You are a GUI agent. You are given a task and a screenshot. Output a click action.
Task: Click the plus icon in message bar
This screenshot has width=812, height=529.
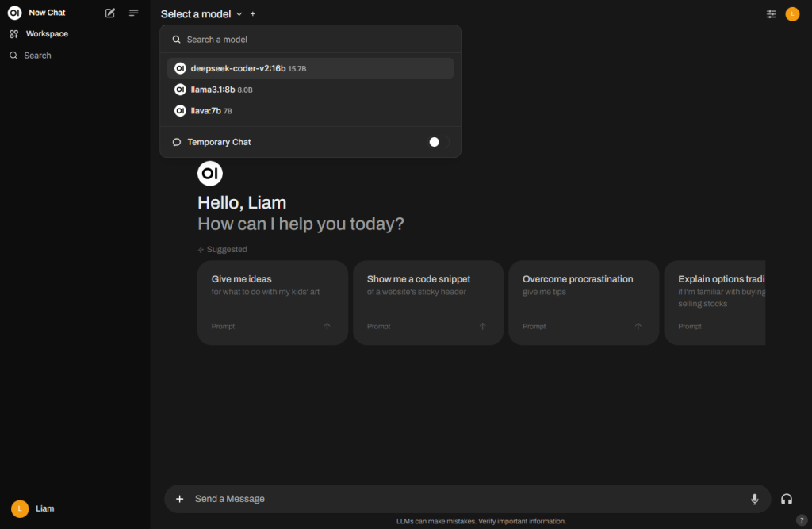(x=179, y=499)
